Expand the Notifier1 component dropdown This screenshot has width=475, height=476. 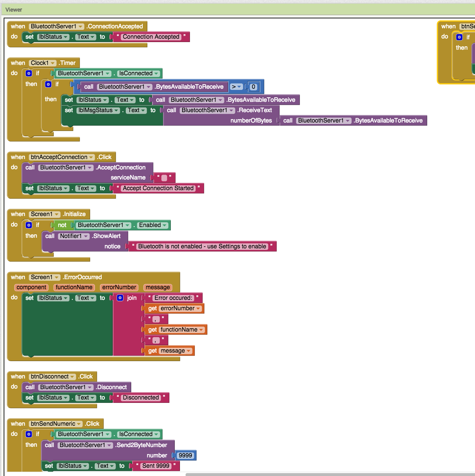coord(74,236)
